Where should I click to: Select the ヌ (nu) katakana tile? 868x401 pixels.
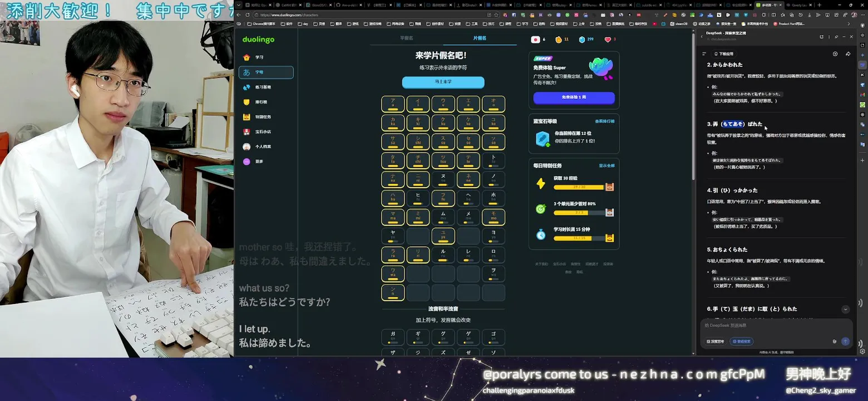coord(443,179)
